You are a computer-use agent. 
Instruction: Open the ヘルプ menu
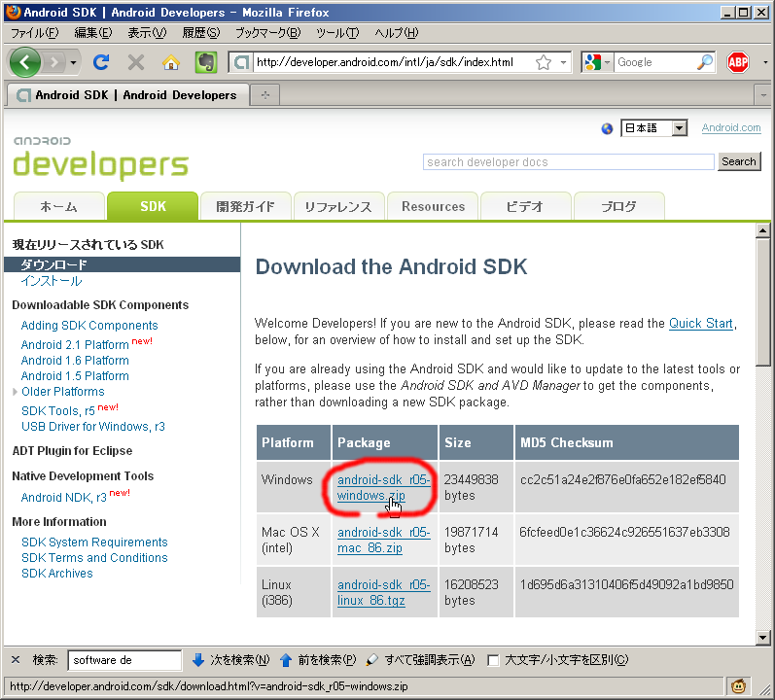[x=396, y=33]
